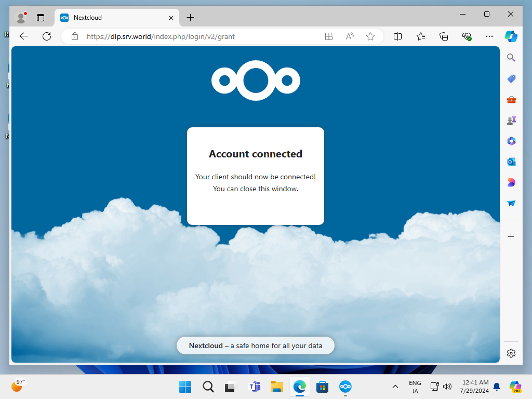
Task: Open sidebar Microsoft 365
Action: click(x=511, y=141)
